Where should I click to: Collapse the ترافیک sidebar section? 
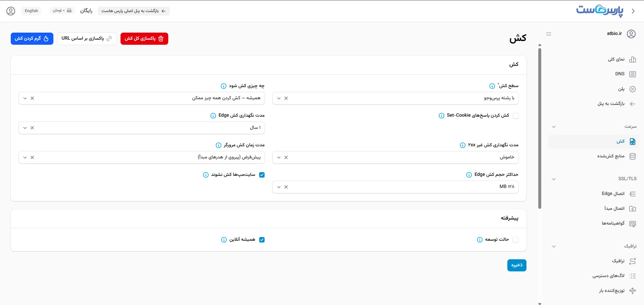554,246
